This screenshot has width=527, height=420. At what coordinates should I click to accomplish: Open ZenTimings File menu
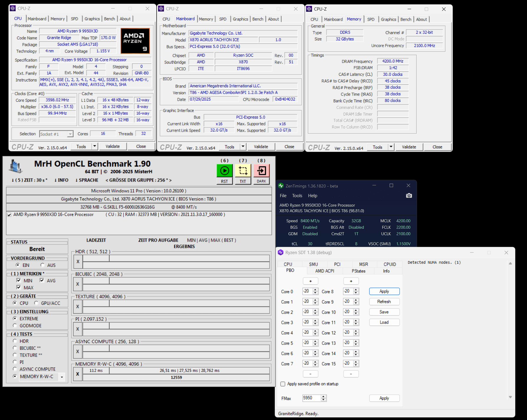[283, 196]
